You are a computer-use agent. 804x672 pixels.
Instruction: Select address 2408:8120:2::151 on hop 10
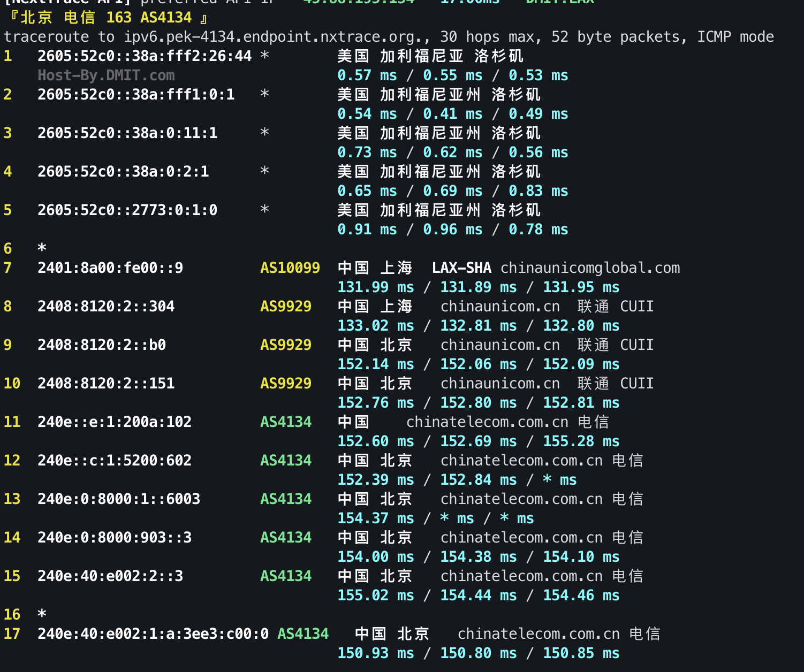105,383
